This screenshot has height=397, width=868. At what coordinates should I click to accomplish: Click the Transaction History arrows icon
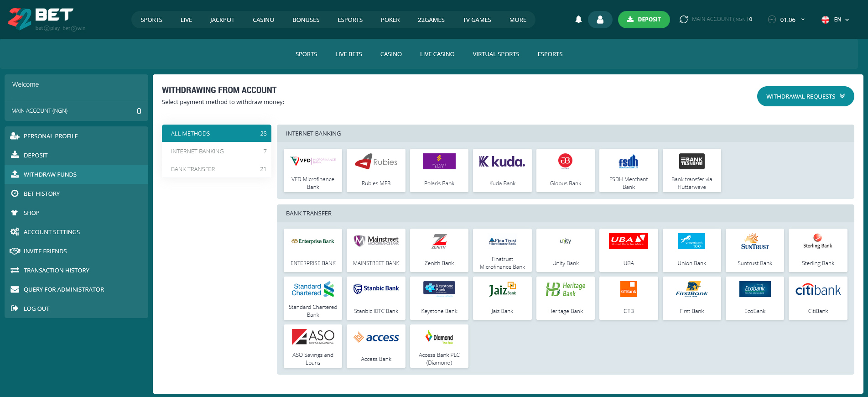click(x=15, y=270)
